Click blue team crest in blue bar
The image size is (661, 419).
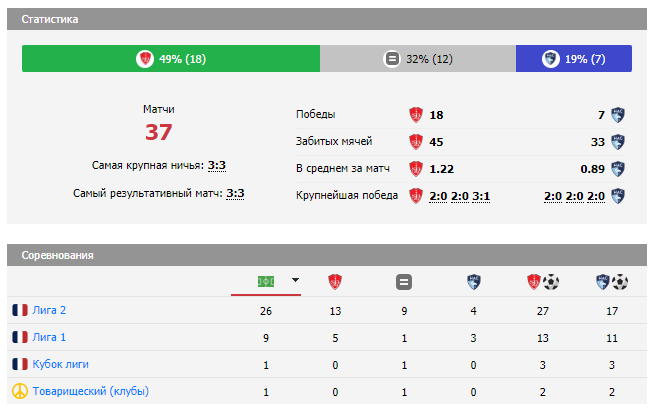point(550,59)
